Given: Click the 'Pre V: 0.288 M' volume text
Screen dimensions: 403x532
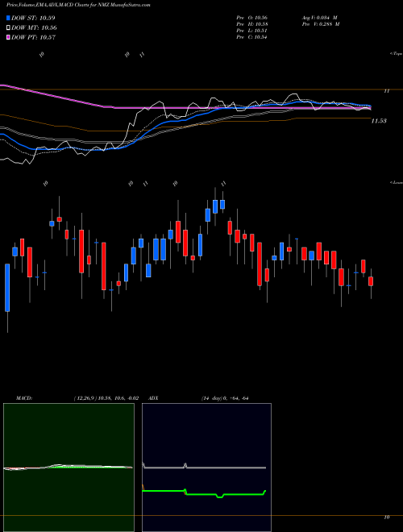Looking at the screenshot, I should [x=320, y=24].
